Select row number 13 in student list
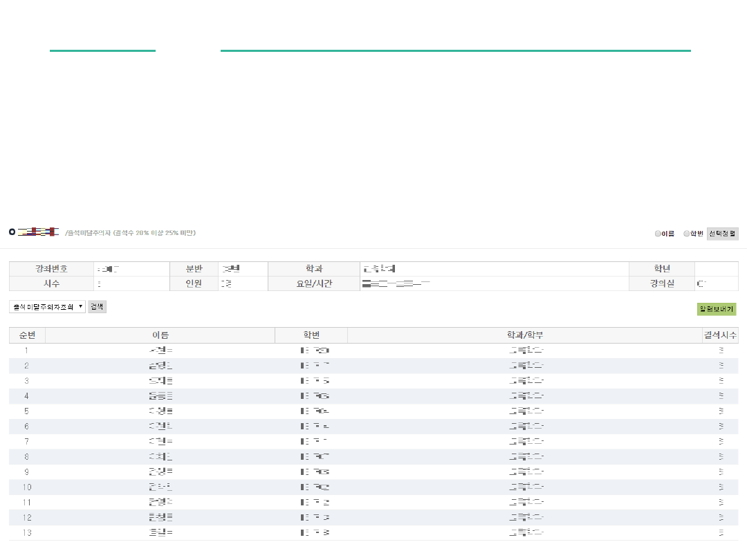Screen dimensions: 747x560 [x=26, y=533]
